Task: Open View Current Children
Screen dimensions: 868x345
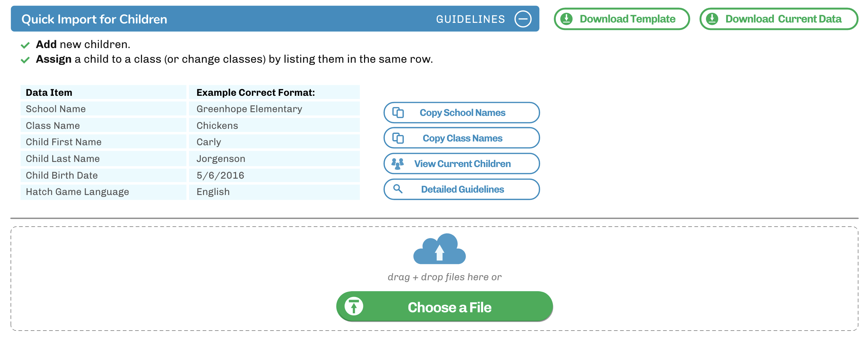Action: (462, 164)
